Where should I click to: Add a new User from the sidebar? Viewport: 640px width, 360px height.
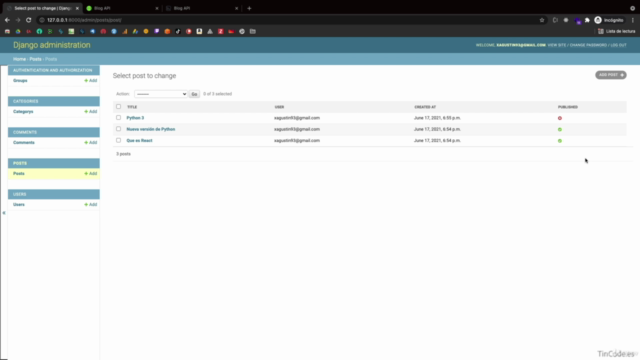tap(91, 204)
